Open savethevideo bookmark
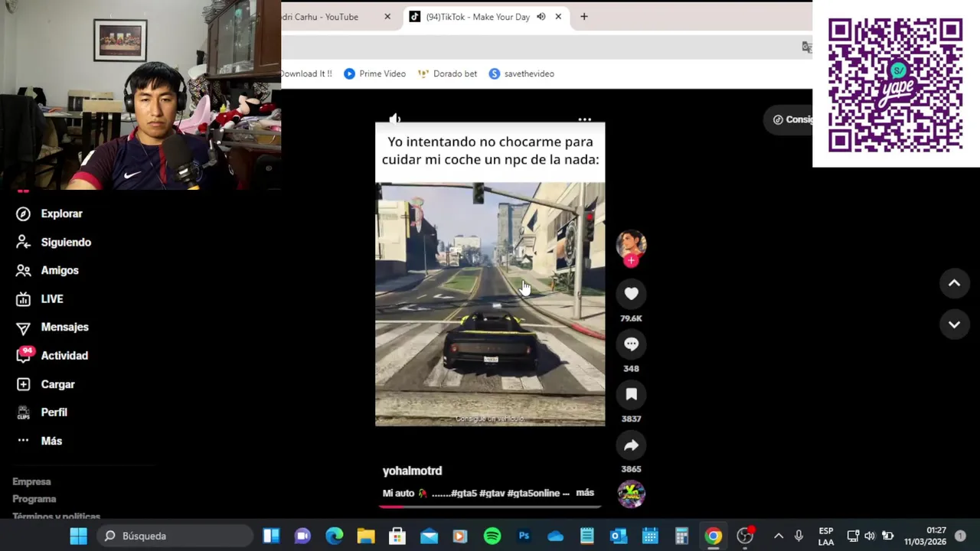The image size is (980, 551). pos(521,73)
